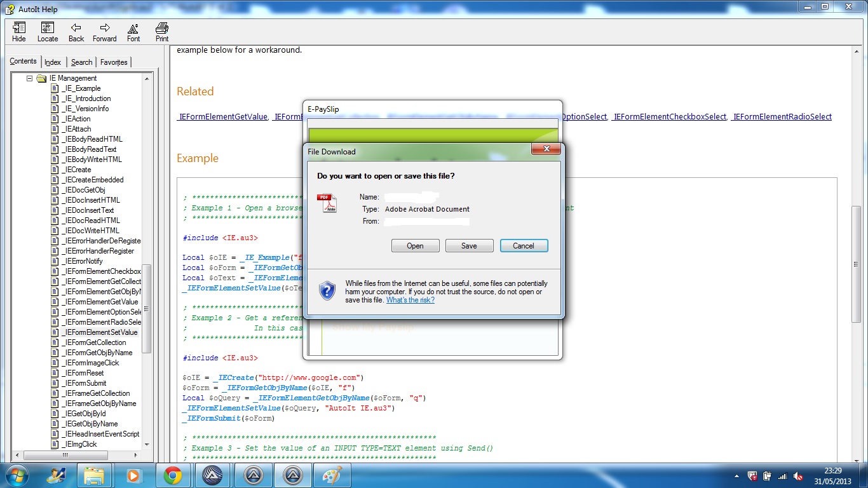Select the _IEFormSubmit tree item

point(84,383)
